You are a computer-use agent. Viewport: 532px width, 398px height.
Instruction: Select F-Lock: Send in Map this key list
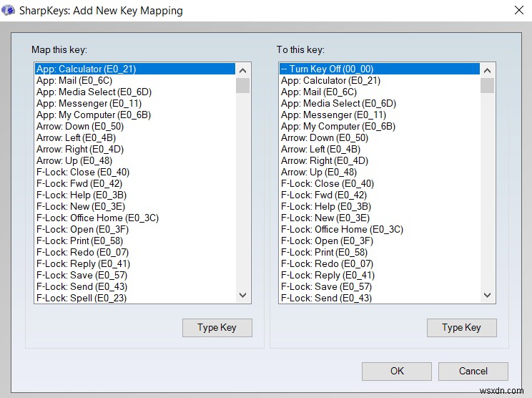click(x=135, y=286)
